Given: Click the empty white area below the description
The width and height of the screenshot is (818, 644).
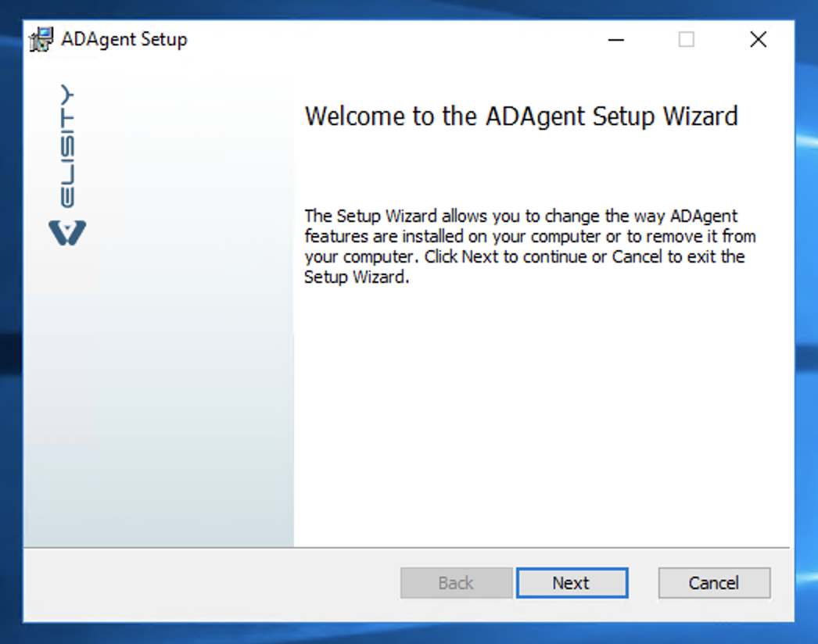Looking at the screenshot, I should click(541, 417).
